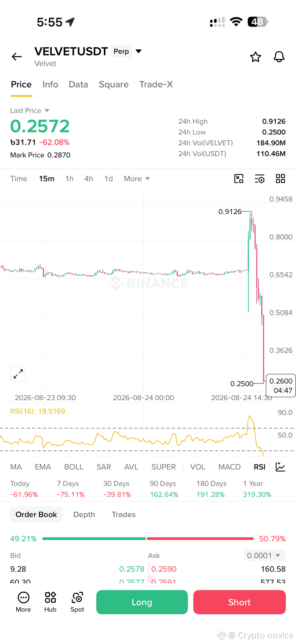This screenshot has height=644, width=296.
Task: Enable the BOLL indicator
Action: pos(74,467)
